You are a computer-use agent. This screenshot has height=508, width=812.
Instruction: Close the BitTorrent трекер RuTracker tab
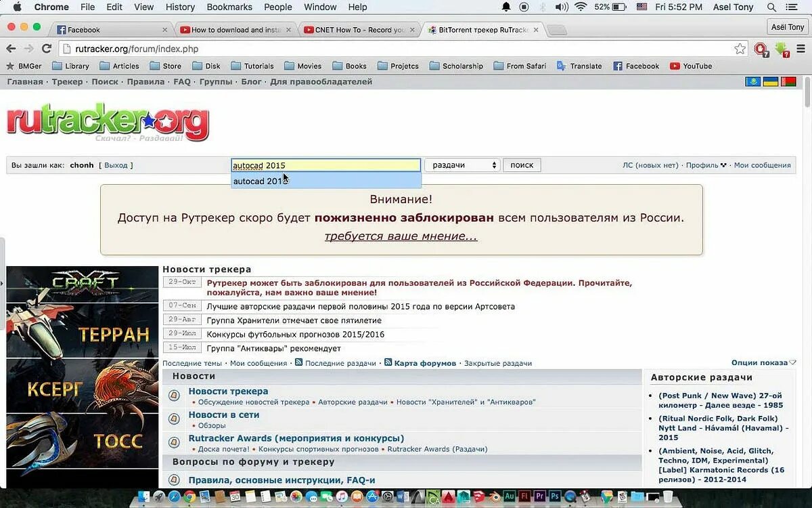click(536, 30)
